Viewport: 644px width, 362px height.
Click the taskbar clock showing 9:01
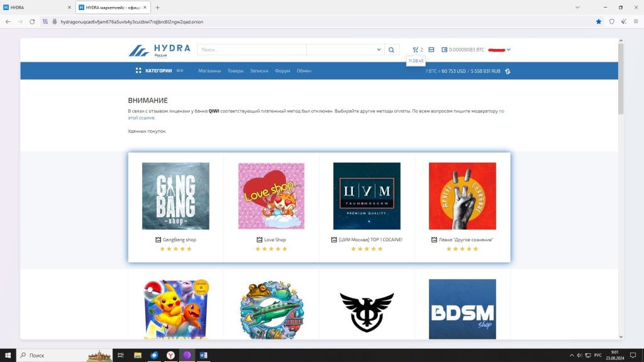(x=615, y=356)
